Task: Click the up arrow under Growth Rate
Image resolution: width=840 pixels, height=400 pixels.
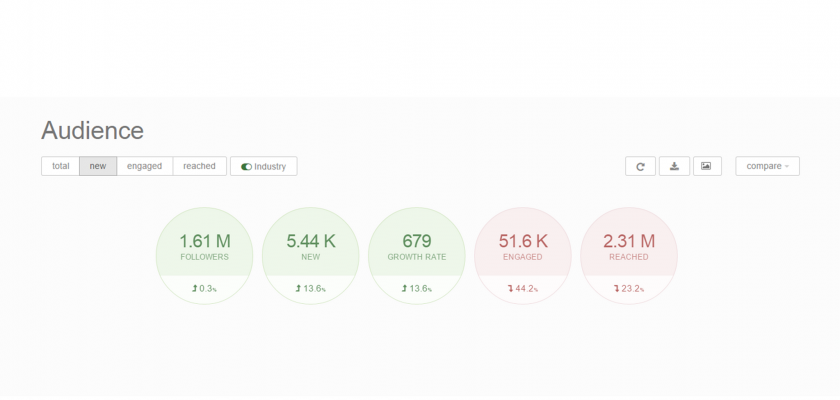Action: point(404,288)
